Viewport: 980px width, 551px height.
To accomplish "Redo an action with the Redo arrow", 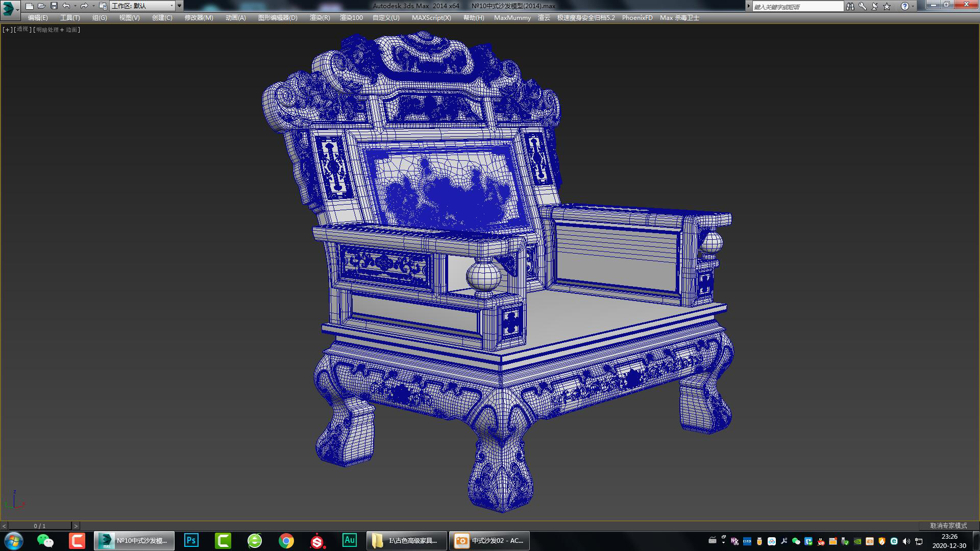I will (85, 6).
